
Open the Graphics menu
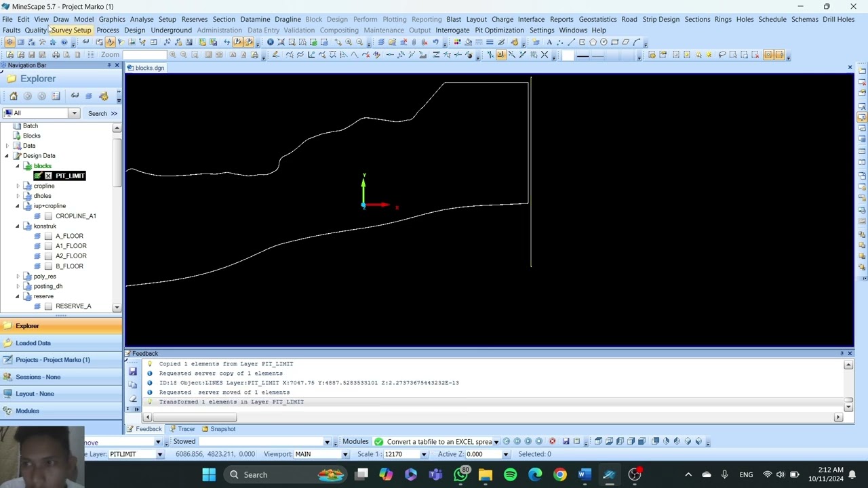tap(112, 19)
